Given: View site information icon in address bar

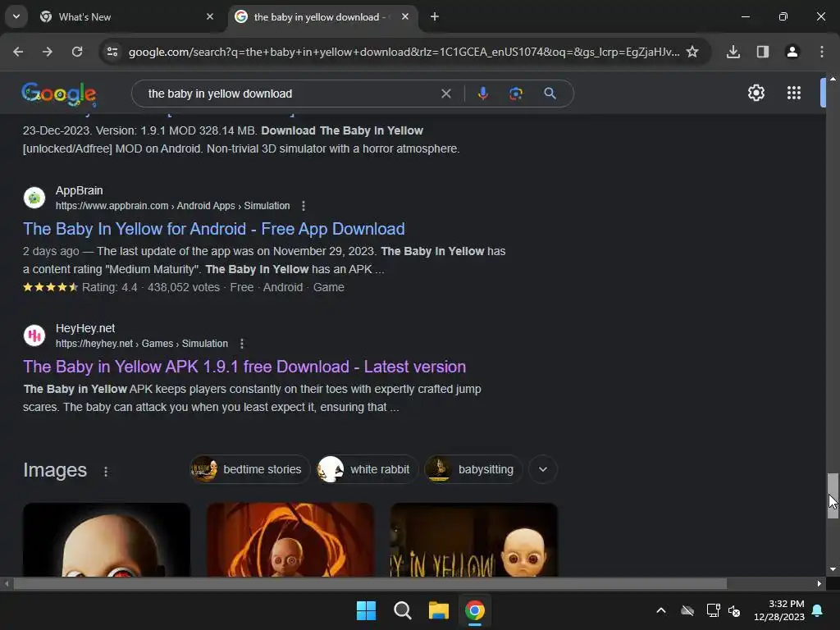Looking at the screenshot, I should tap(112, 52).
